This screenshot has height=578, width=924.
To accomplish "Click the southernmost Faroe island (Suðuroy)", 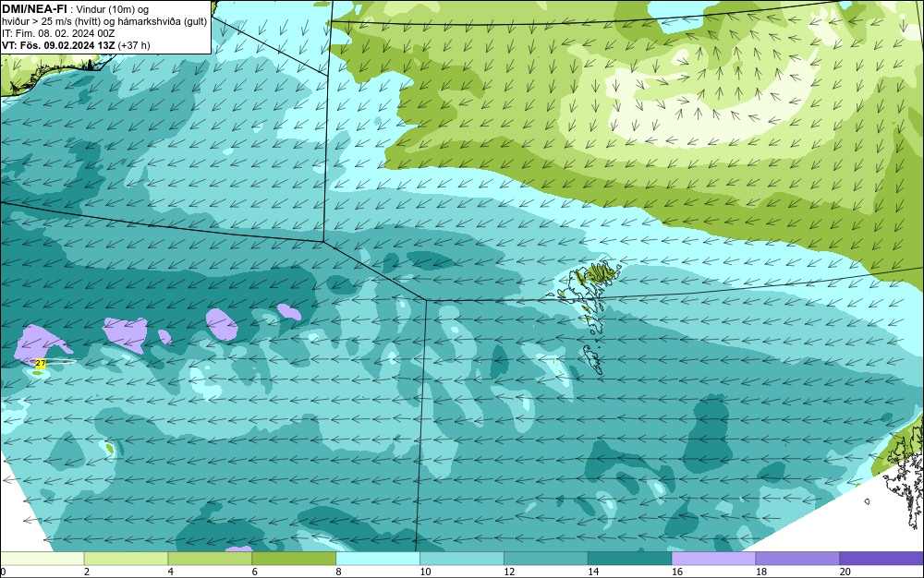I will tap(593, 360).
